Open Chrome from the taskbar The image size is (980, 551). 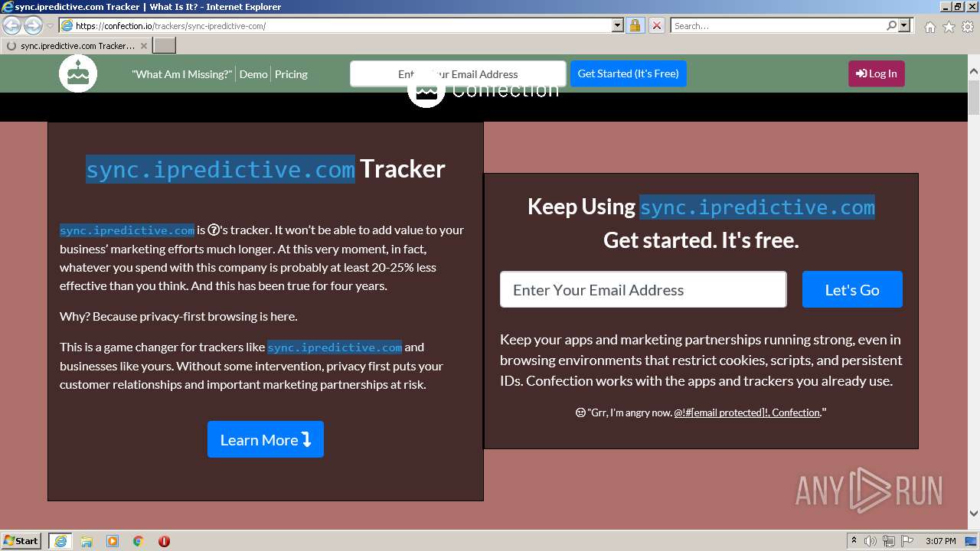coord(139,541)
